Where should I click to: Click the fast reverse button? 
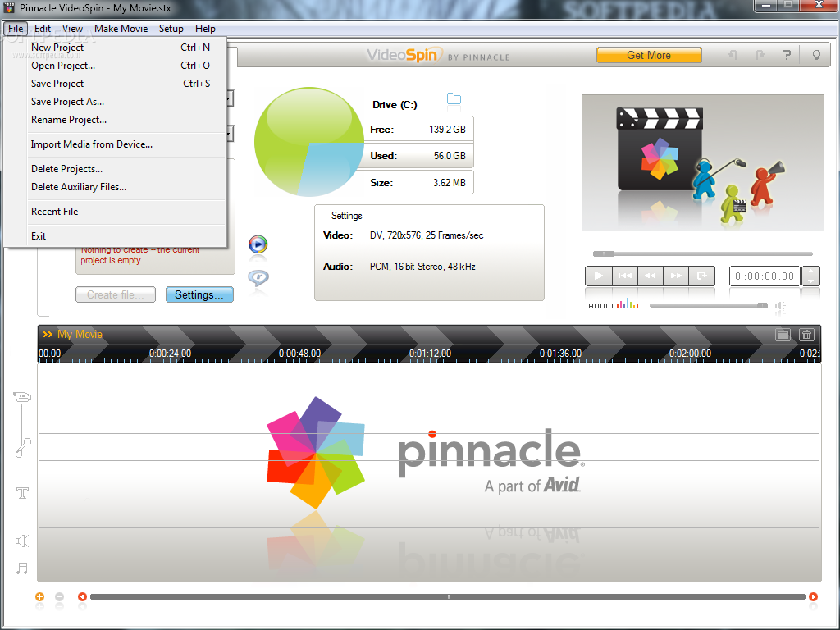click(x=651, y=276)
